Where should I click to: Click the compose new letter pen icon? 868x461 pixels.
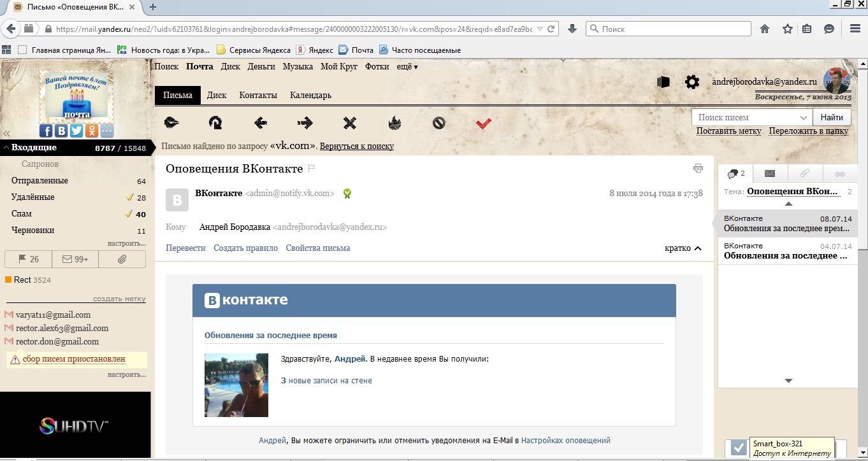[x=171, y=123]
